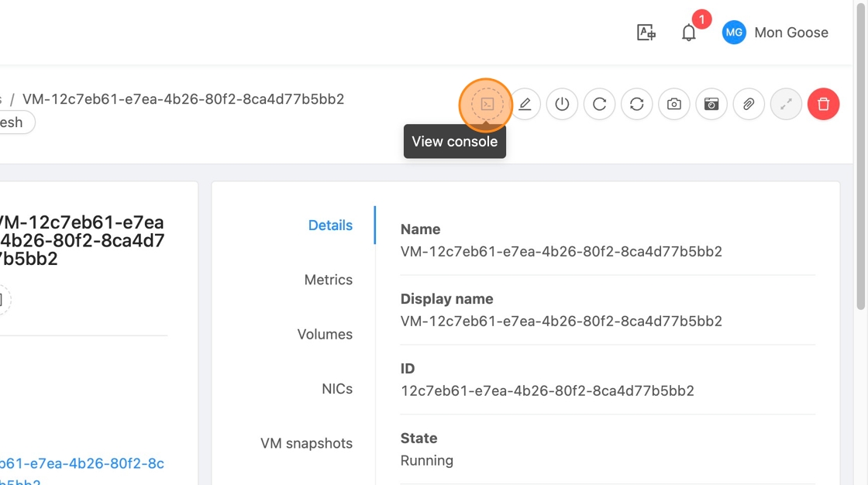Open the Mon Goose user menu
Image resolution: width=868 pixels, height=485 pixels.
pos(790,33)
